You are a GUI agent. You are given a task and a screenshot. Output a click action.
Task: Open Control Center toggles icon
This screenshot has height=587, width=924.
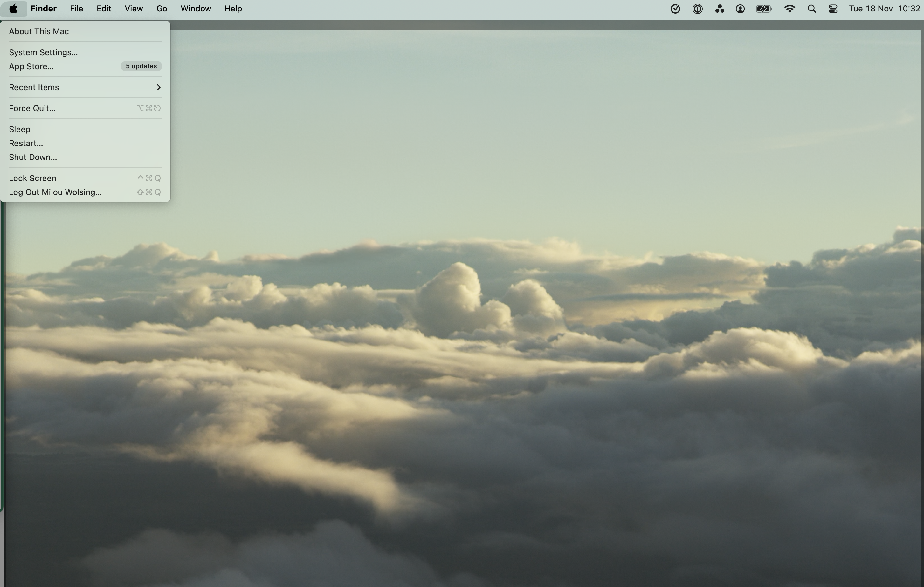pyautogui.click(x=833, y=9)
